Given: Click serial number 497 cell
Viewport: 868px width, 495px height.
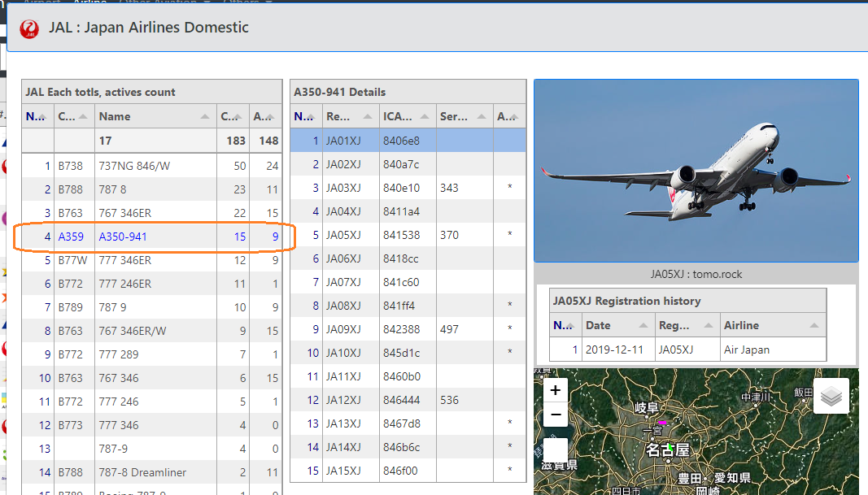Looking at the screenshot, I should [x=465, y=329].
